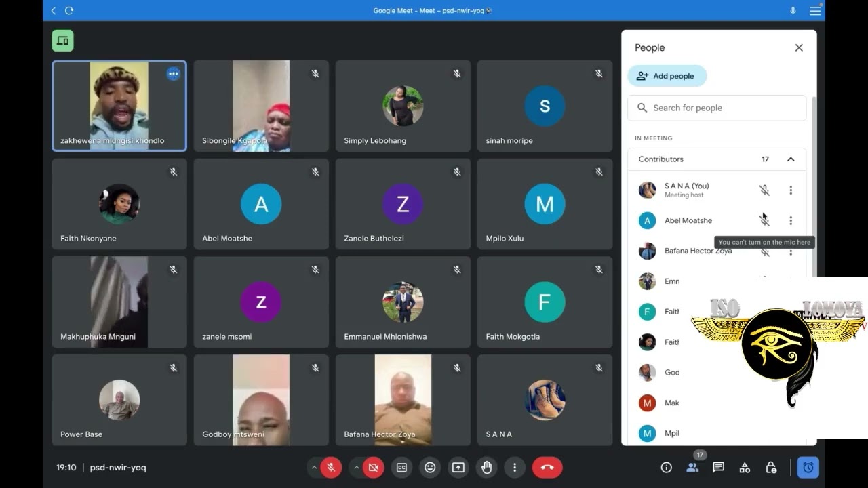Image resolution: width=868 pixels, height=488 pixels.
Task: Select the Simply Lebohang tile
Action: click(403, 106)
